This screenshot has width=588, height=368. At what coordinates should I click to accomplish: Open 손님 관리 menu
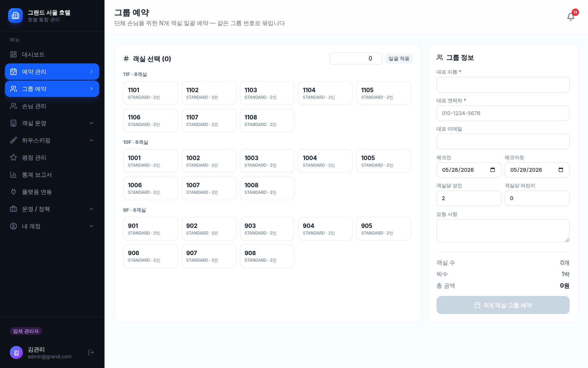pos(52,106)
